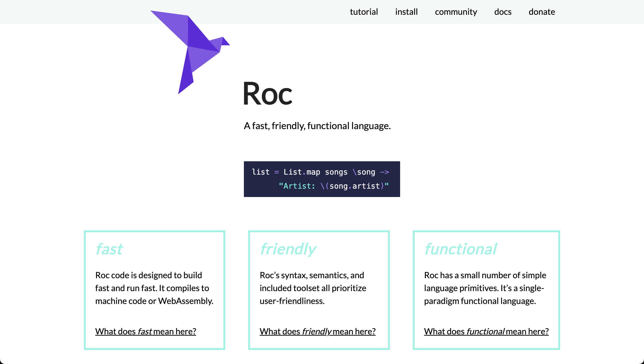Click the 'list =' line of code
The width and height of the screenshot is (644, 364).
coord(321,172)
